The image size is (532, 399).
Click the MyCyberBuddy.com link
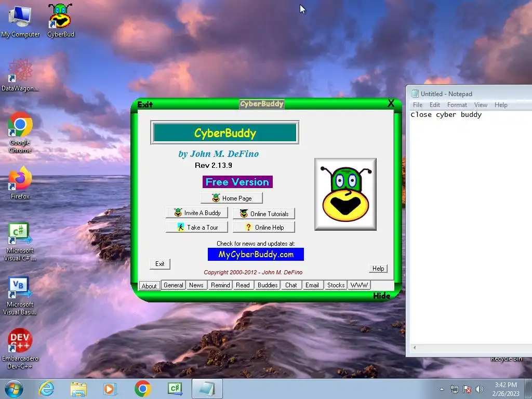tap(256, 255)
